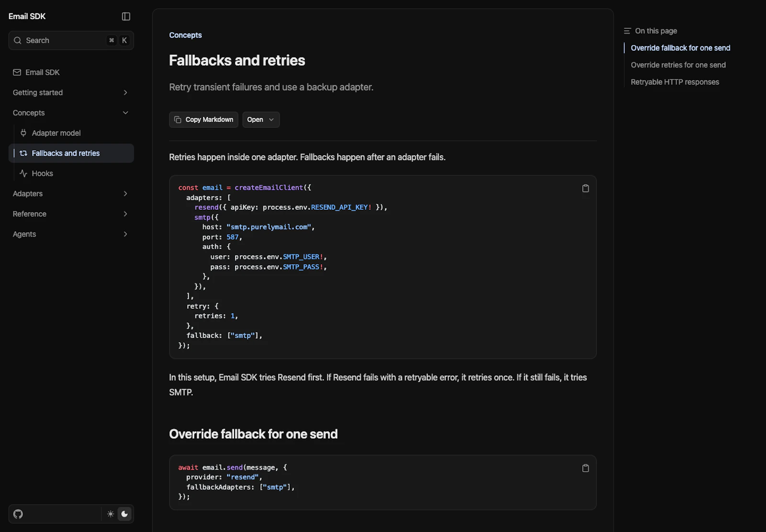Switch to light theme with sun icon
766x532 pixels.
point(111,514)
